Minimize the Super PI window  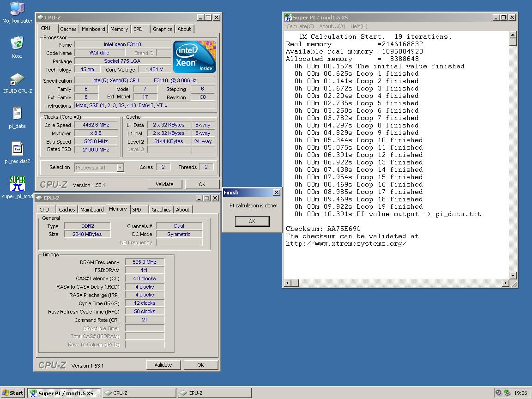[x=496, y=17]
